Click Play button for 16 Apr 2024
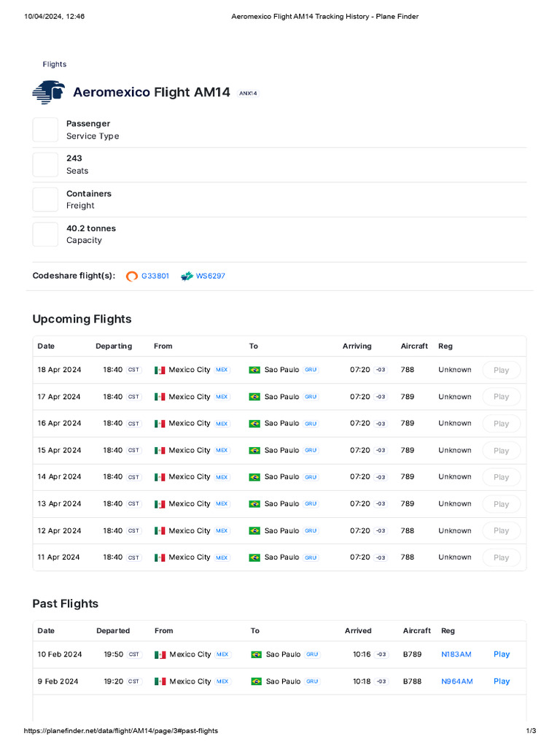The image size is (560, 747). (x=502, y=424)
